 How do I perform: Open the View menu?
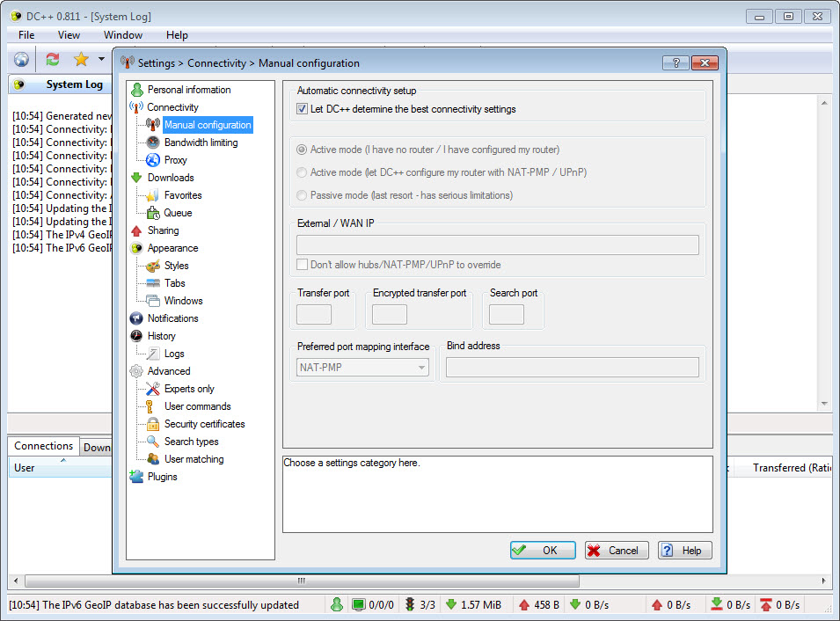pos(69,35)
